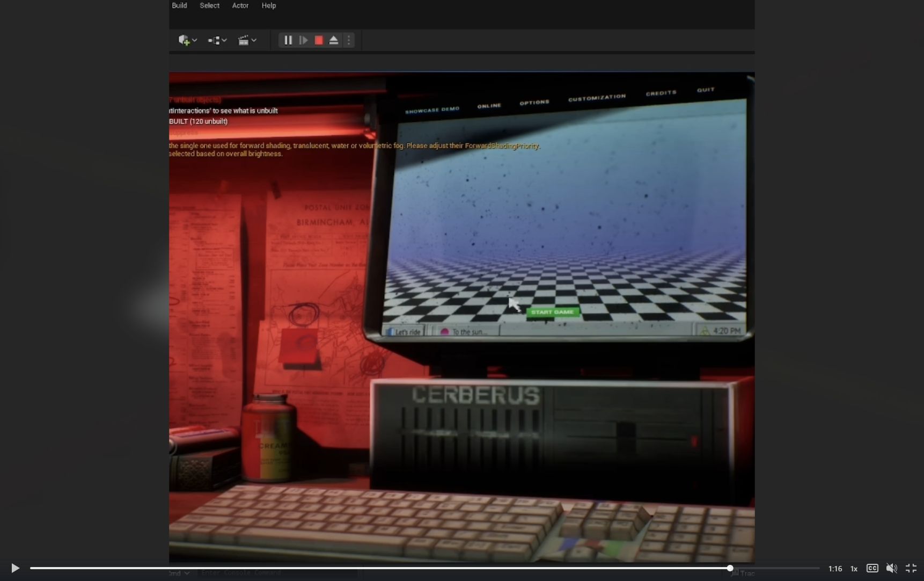Click the 1:16 video time display
Viewport: 924px width, 581px height.
[x=835, y=569]
